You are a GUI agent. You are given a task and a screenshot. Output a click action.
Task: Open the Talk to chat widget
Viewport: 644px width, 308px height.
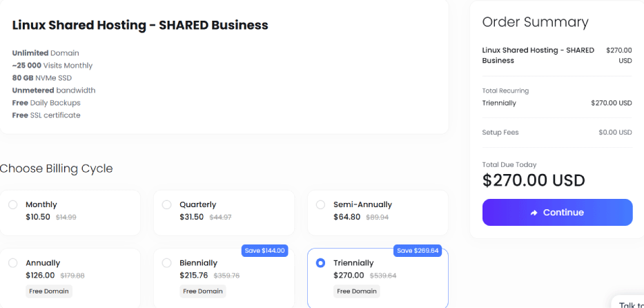pos(630,305)
